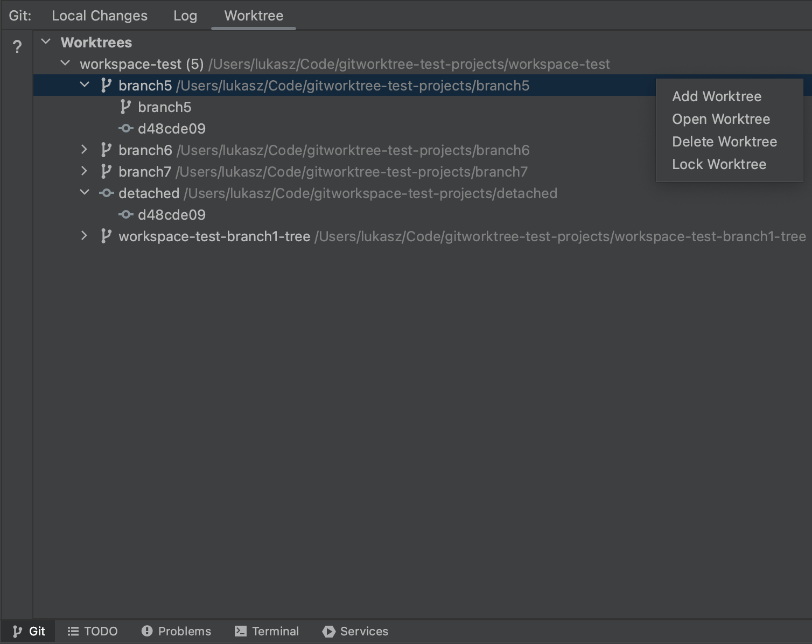Expand the branch6 worktree node
The width and height of the screenshot is (812, 644).
(84, 150)
